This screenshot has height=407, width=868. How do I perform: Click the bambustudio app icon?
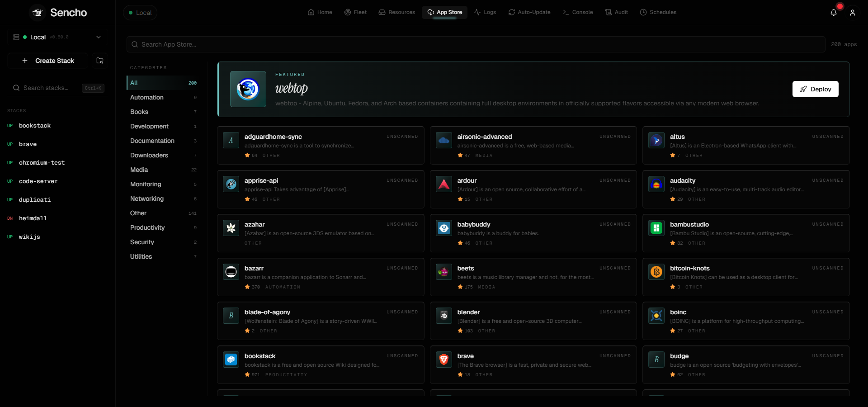656,228
